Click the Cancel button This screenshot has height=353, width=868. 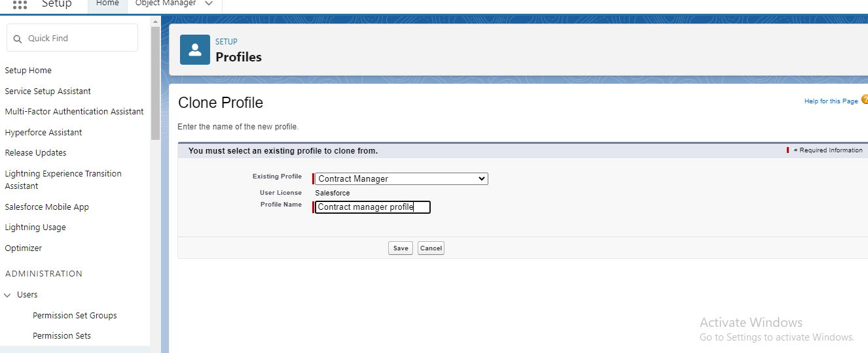point(431,248)
